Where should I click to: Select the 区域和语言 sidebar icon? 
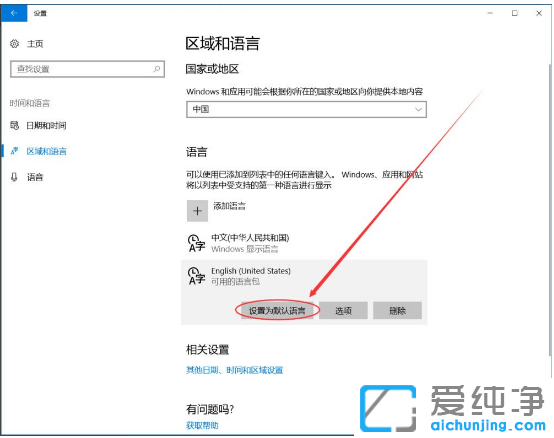[x=14, y=151]
